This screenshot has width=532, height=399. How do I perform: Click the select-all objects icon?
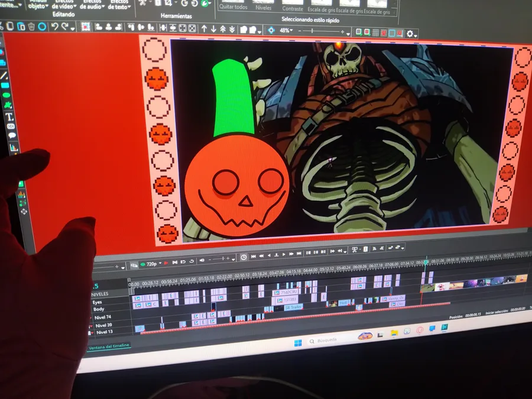click(x=86, y=27)
